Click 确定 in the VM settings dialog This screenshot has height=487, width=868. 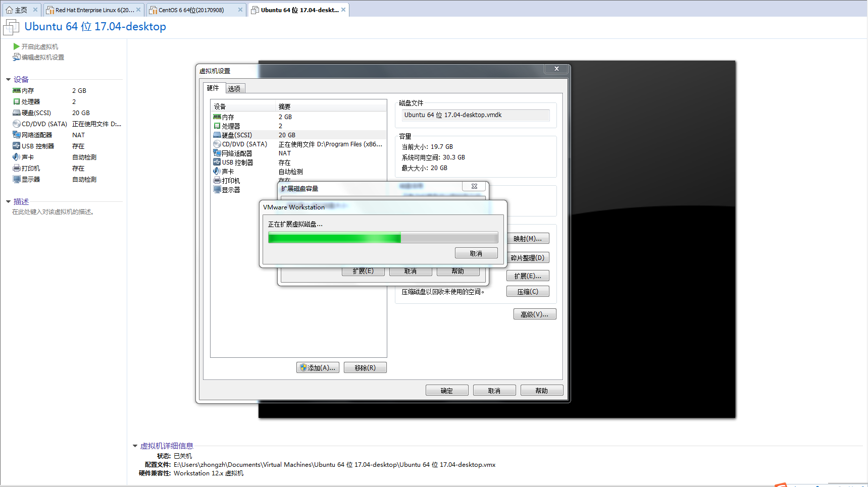447,390
